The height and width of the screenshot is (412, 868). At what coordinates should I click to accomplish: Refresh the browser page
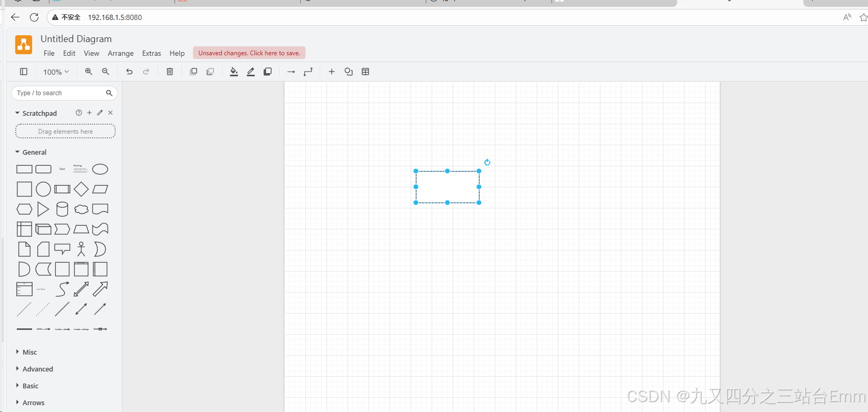(x=34, y=17)
